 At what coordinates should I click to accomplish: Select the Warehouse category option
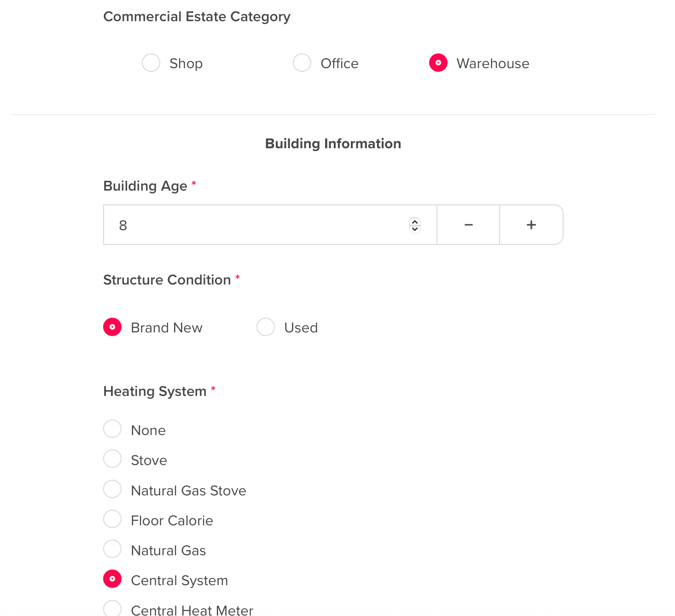[438, 63]
